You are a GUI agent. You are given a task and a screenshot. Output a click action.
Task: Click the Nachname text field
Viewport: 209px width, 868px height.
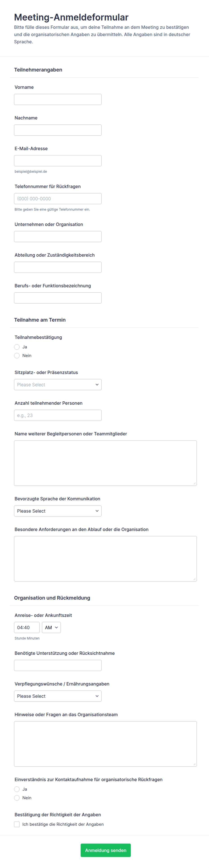pyautogui.click(x=58, y=130)
